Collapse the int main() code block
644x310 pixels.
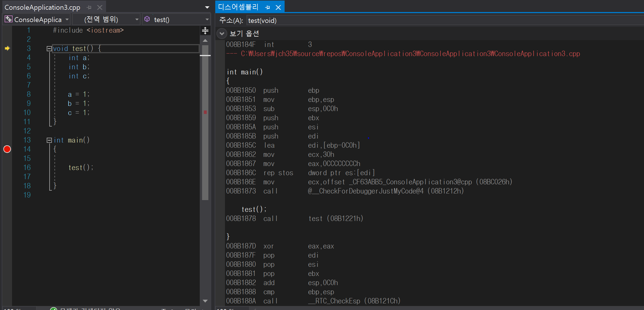pos(49,140)
